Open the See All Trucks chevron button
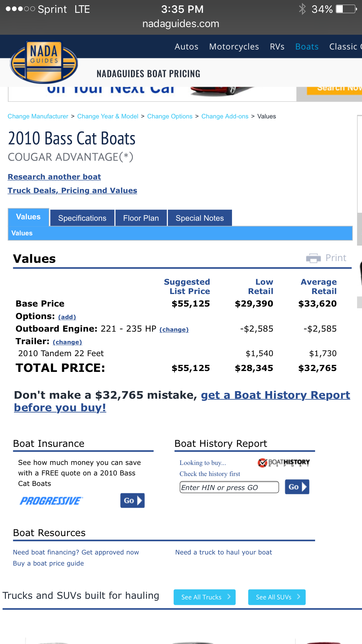The image size is (362, 644). (204, 597)
